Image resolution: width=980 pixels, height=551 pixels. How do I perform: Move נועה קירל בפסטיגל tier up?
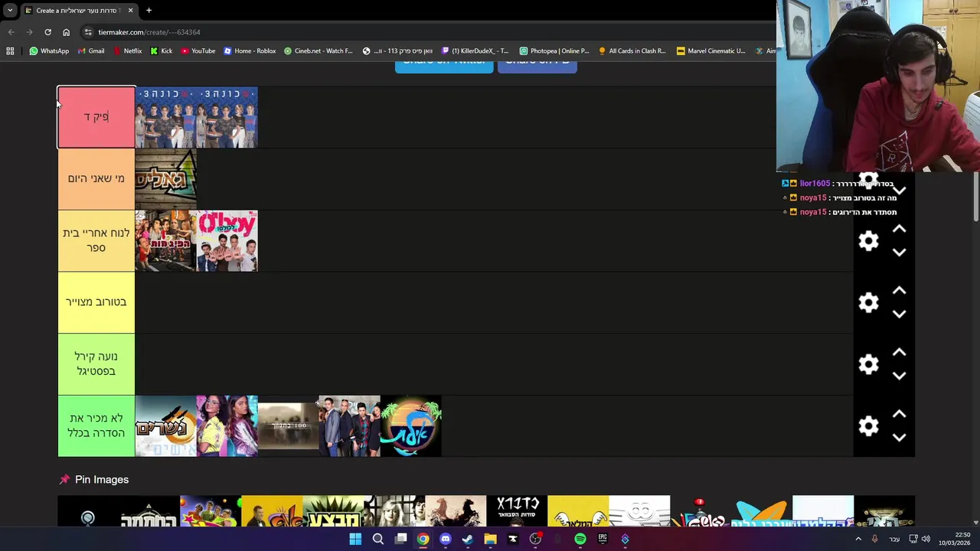(x=899, y=353)
